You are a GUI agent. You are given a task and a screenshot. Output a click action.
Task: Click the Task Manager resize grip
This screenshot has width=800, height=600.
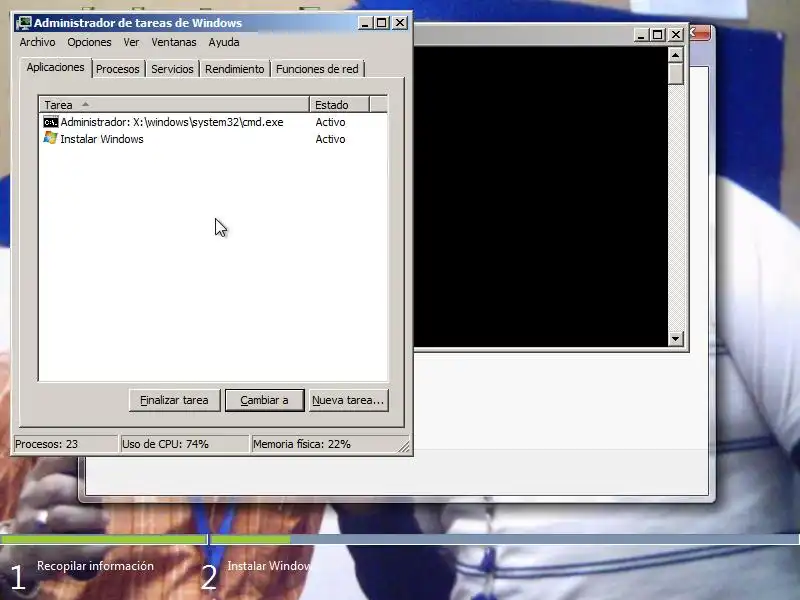click(x=404, y=447)
